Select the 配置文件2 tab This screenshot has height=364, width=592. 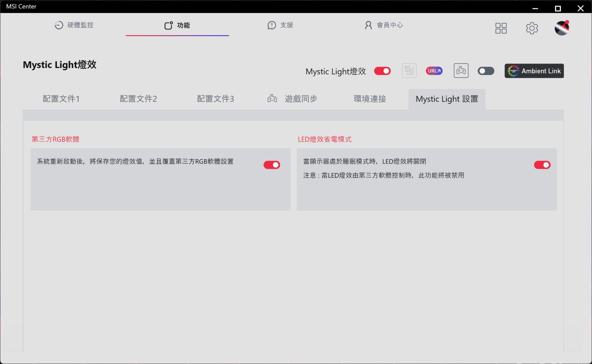tap(138, 99)
